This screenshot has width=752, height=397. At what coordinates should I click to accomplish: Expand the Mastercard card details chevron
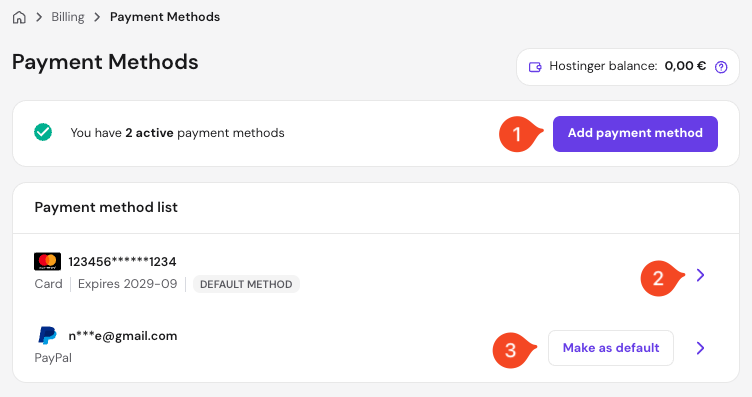coord(700,275)
